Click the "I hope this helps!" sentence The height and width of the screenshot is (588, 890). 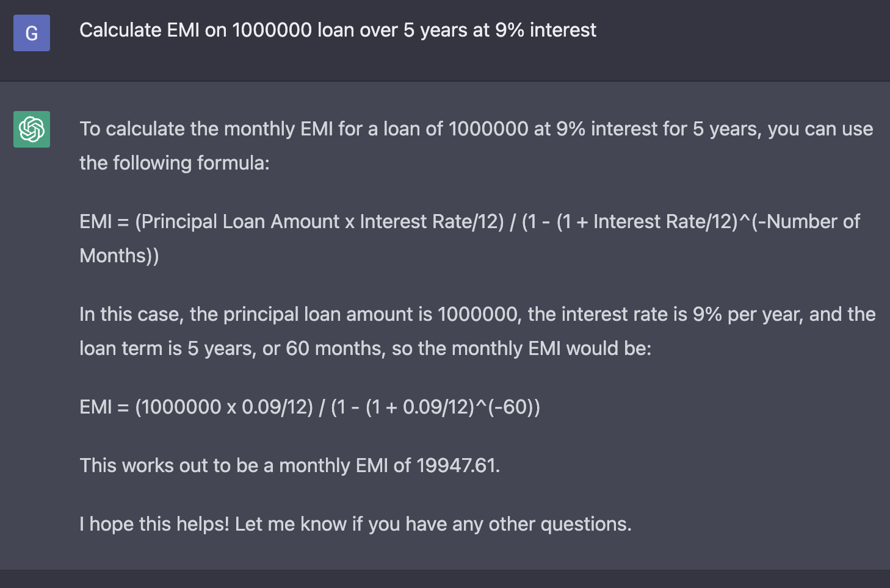(154, 525)
